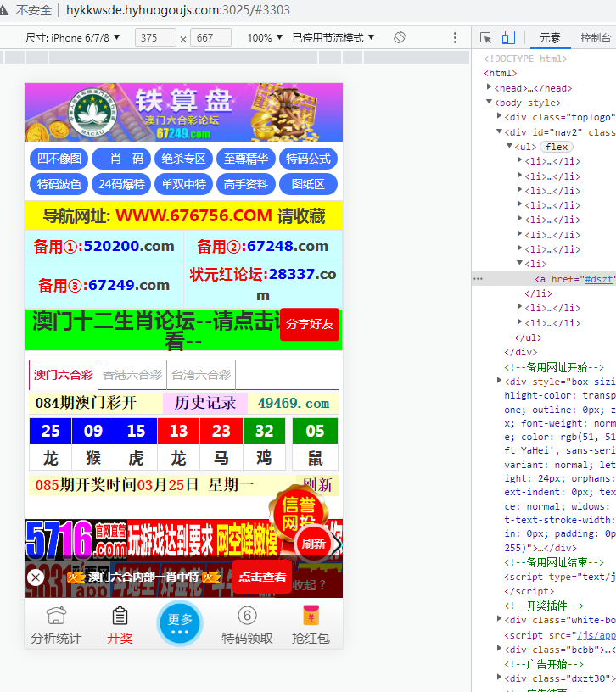
Task: Click the 5716.com advertisement banner
Action: point(183,538)
